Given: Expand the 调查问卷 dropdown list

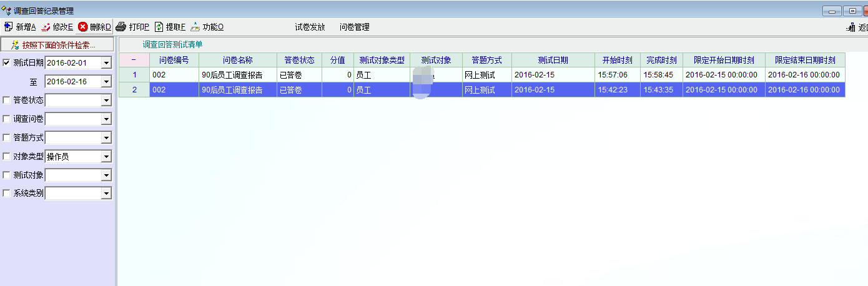Looking at the screenshot, I should 106,119.
